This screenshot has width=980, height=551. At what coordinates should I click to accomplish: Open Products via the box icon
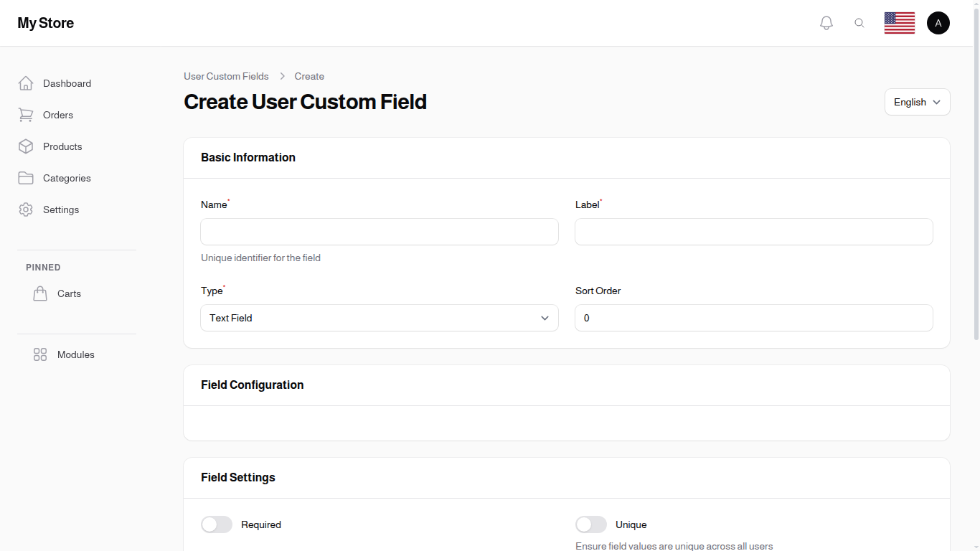26,146
